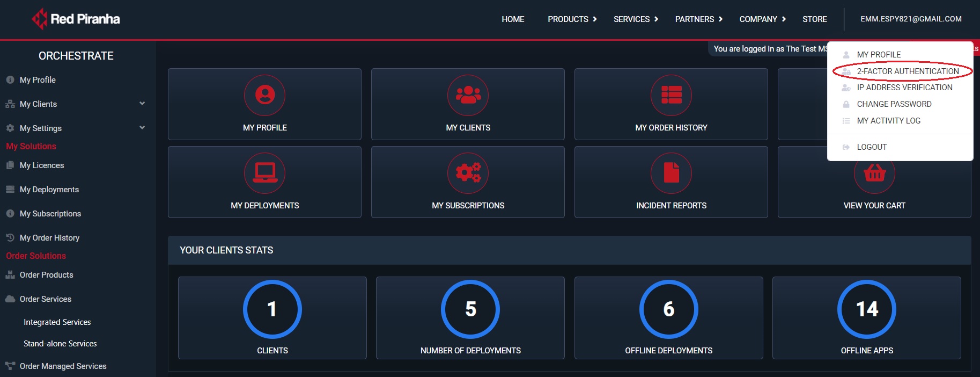Viewport: 980px width, 377px height.
Task: Click the Incident Reports document icon
Action: click(x=671, y=173)
